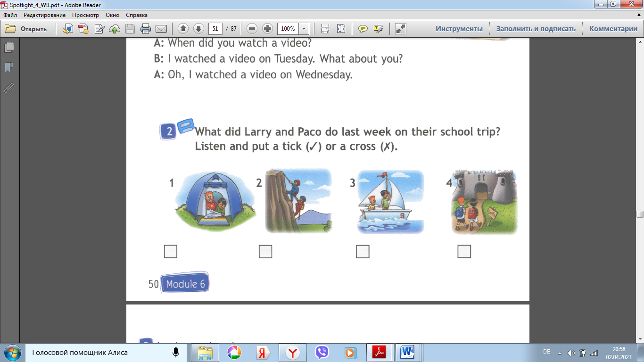644x362 pixels.
Task: Go to next page with down arrow
Action: 198,29
